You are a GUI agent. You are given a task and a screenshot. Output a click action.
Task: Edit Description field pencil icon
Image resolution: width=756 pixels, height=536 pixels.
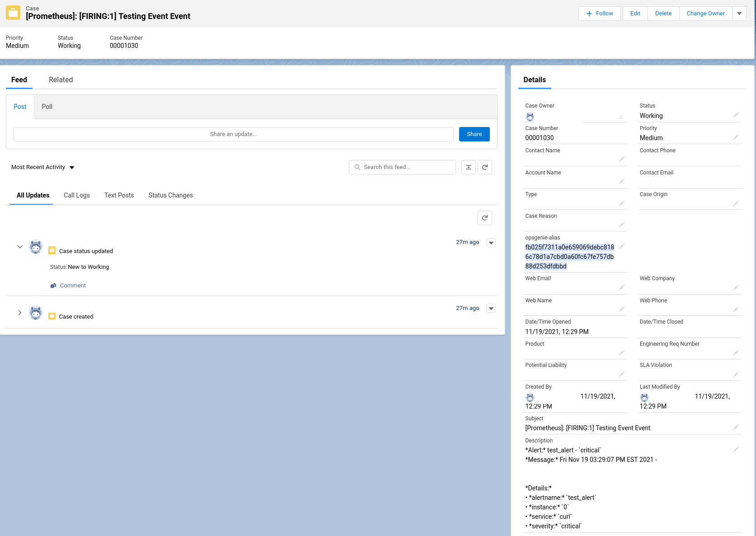[736, 449]
